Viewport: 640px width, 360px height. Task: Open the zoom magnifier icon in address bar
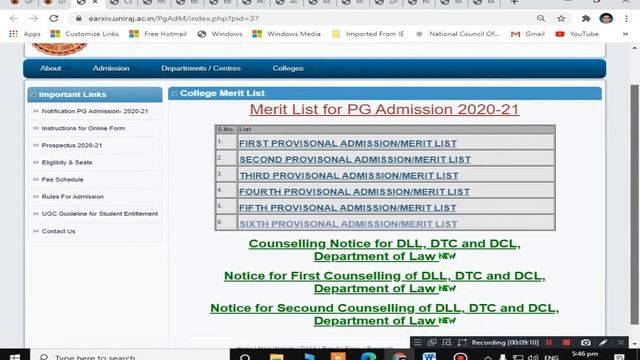541,18
